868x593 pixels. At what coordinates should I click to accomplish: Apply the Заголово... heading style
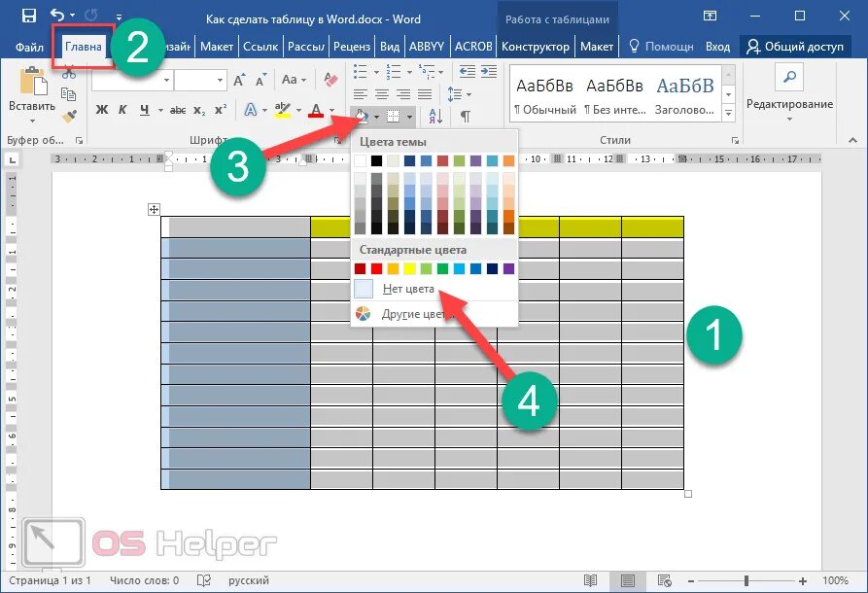pyautogui.click(x=684, y=94)
